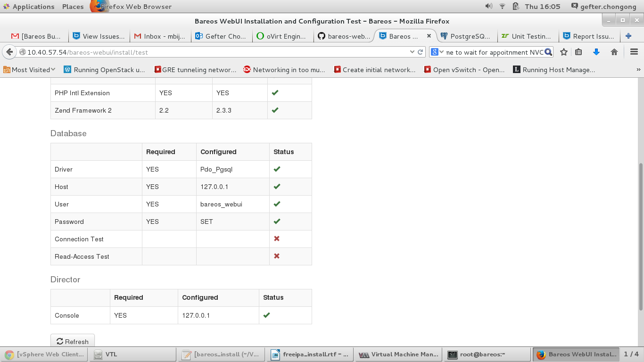This screenshot has height=362, width=644.
Task: Open the Firefox hamburger menu
Action: 634,52
